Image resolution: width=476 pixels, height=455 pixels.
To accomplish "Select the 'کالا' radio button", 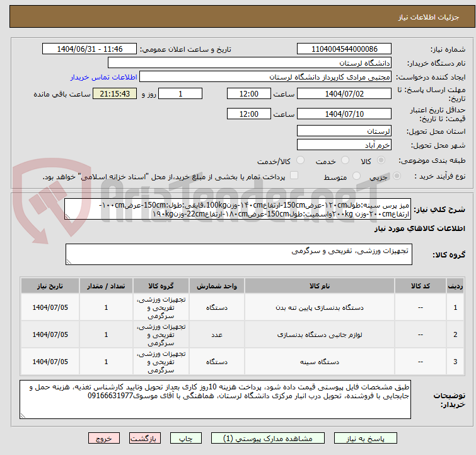I will pos(380,160).
